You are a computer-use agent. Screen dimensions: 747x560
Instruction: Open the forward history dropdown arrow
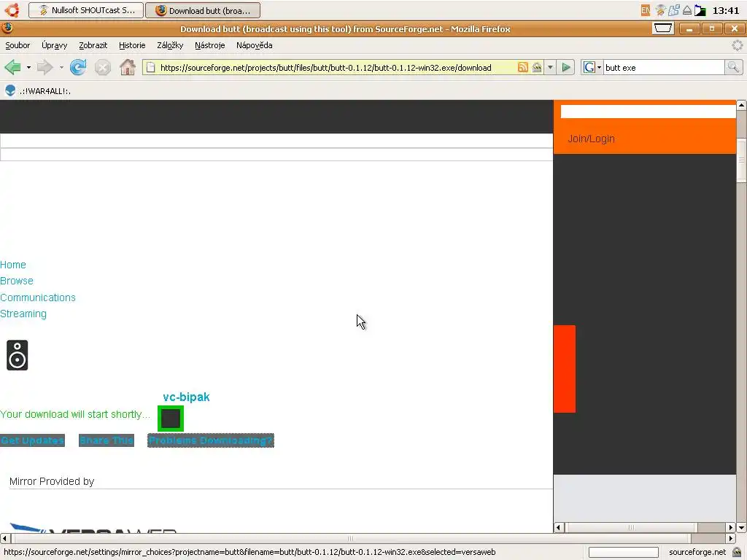[x=61, y=68]
